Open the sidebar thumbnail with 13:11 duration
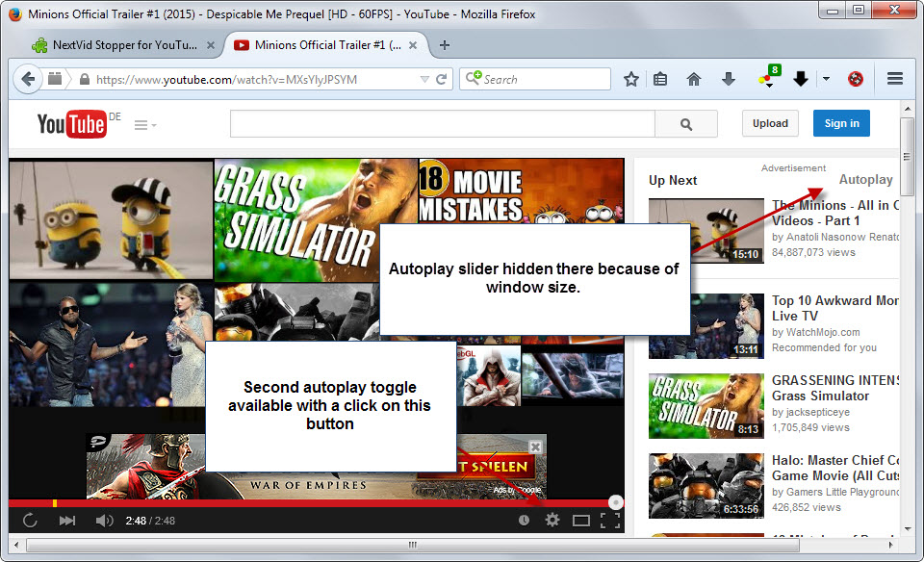 point(706,326)
